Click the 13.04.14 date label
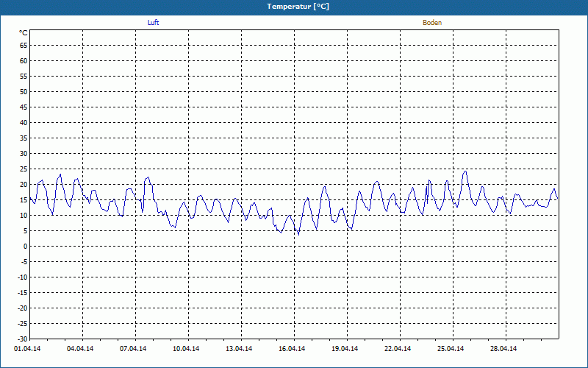The height and width of the screenshot is (368, 588). (240, 348)
